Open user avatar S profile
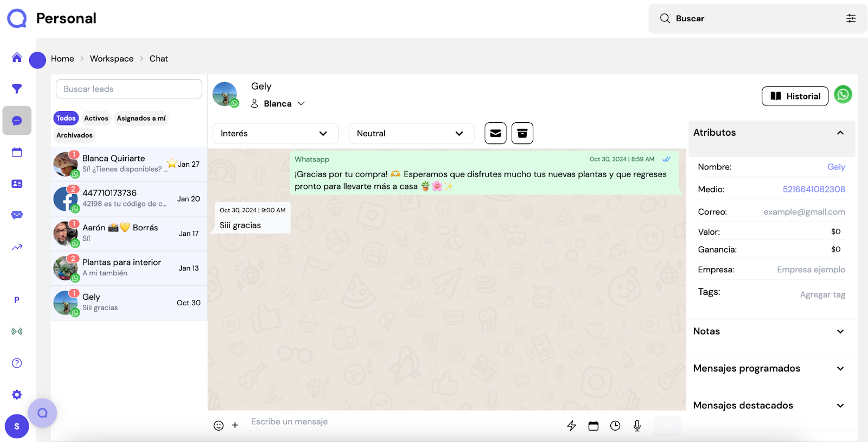Image resolution: width=868 pixels, height=442 pixels. tap(17, 426)
